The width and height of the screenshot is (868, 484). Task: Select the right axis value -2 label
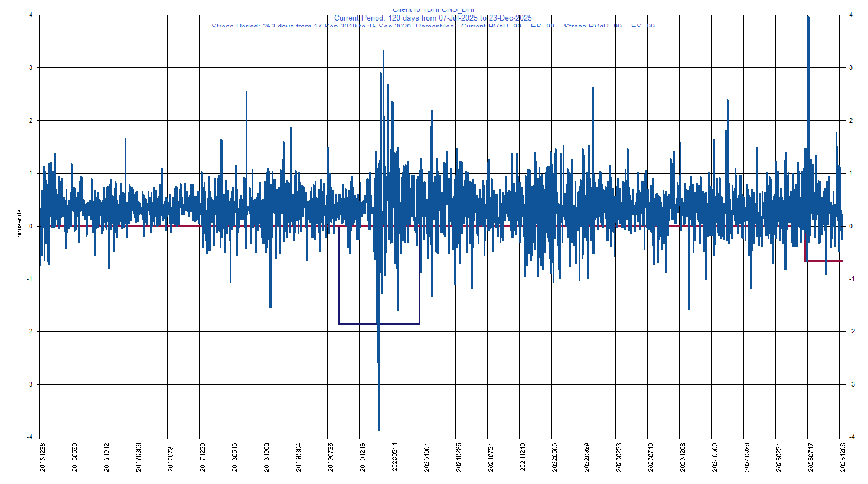851,332
